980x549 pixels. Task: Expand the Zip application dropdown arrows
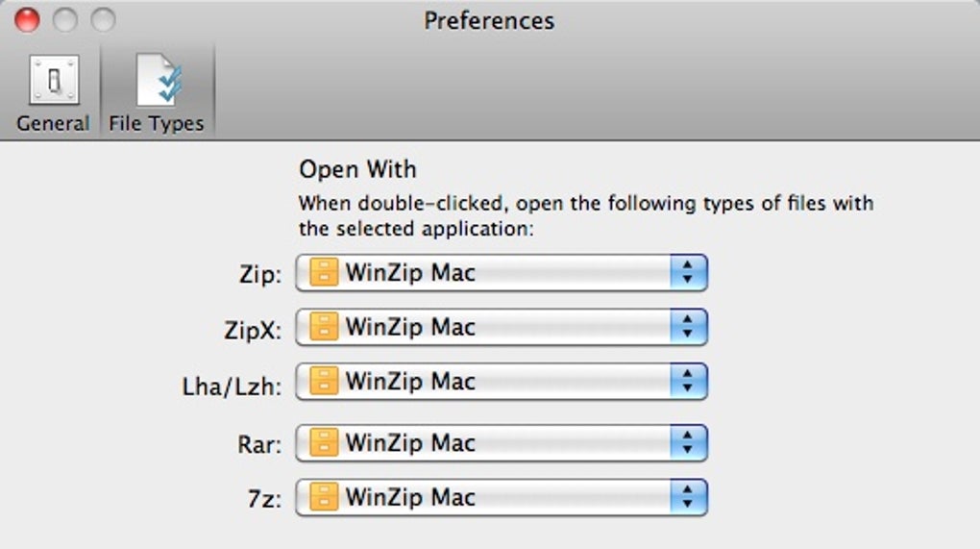click(x=687, y=273)
